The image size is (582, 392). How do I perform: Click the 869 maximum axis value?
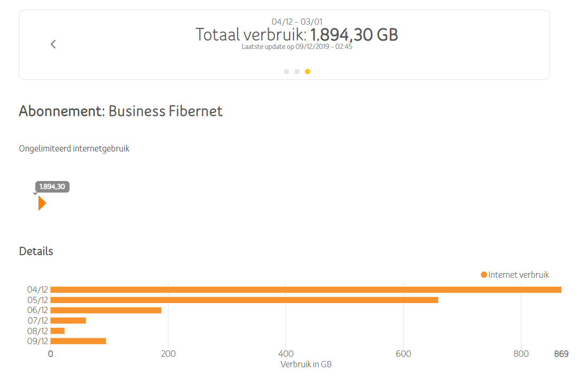click(561, 354)
